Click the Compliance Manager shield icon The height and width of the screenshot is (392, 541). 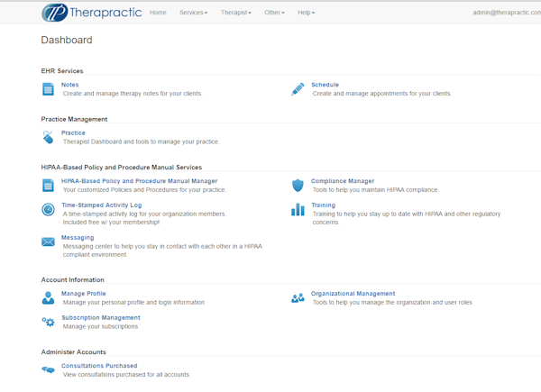(x=298, y=185)
